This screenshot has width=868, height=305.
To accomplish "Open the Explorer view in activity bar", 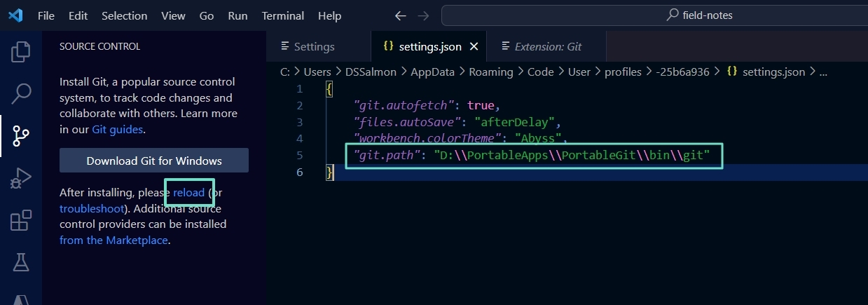I will (21, 51).
